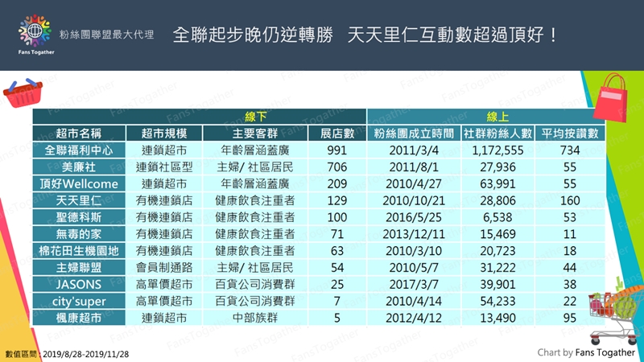644x362 pixels.
Task: Click the 13,490 fan count cell
Action: coord(497,318)
